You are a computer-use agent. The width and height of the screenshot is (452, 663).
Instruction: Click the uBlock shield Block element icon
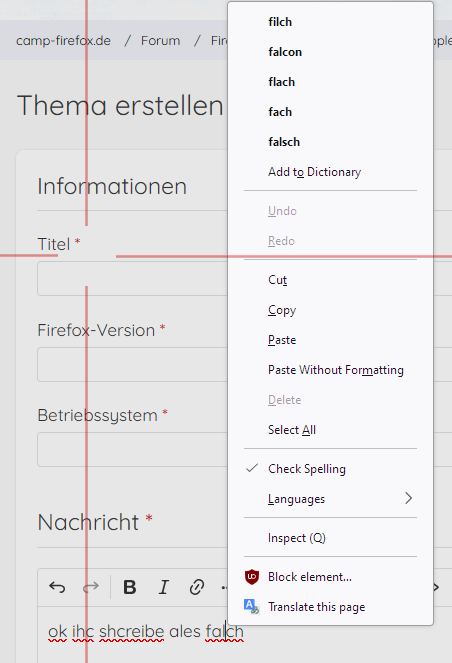point(252,577)
